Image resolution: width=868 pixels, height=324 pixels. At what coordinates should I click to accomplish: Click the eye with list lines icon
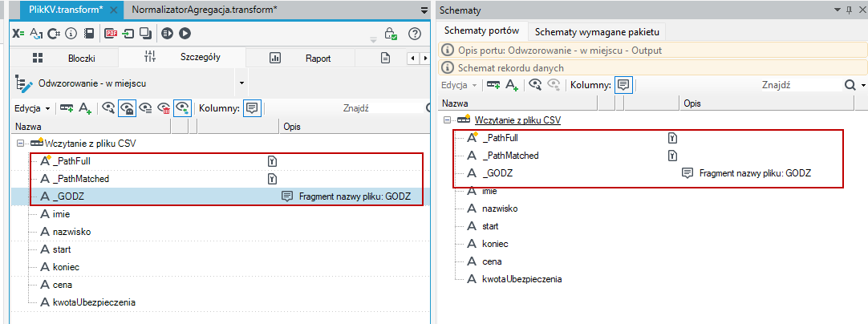145,108
